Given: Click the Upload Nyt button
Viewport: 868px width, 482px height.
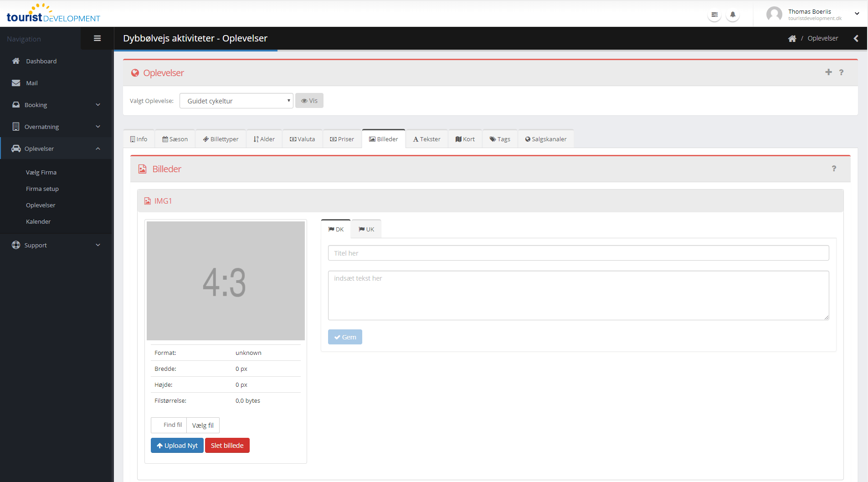Looking at the screenshot, I should coord(177,446).
